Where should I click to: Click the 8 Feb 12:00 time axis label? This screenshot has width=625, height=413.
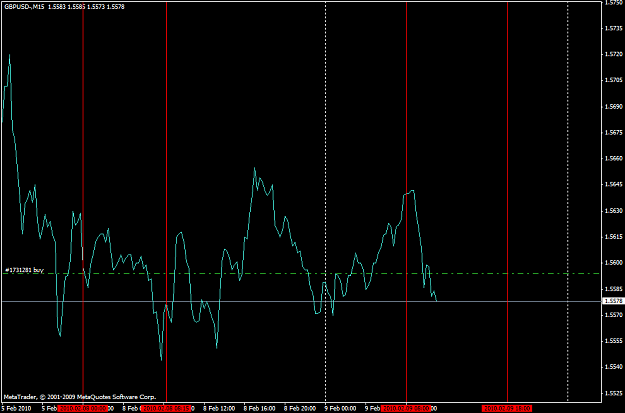click(x=219, y=409)
